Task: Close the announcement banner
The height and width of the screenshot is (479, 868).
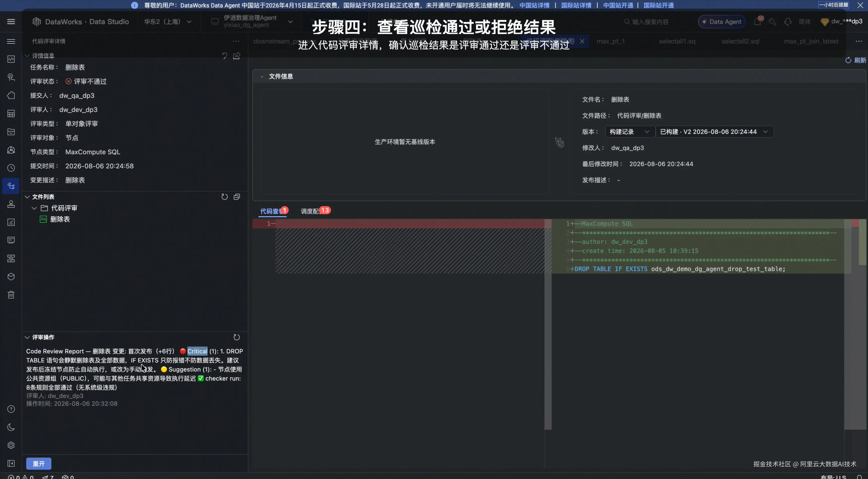Action: [x=860, y=5]
